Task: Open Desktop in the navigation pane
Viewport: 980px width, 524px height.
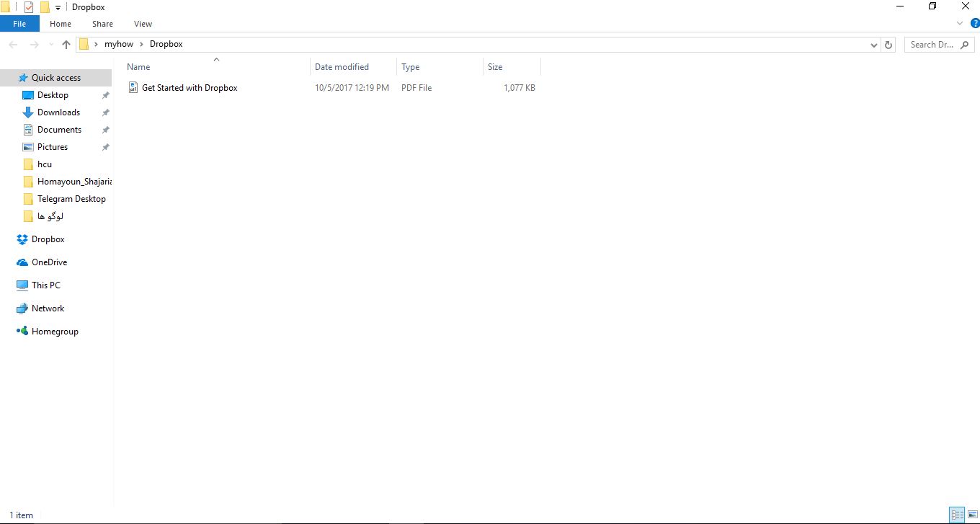Action: (x=53, y=95)
